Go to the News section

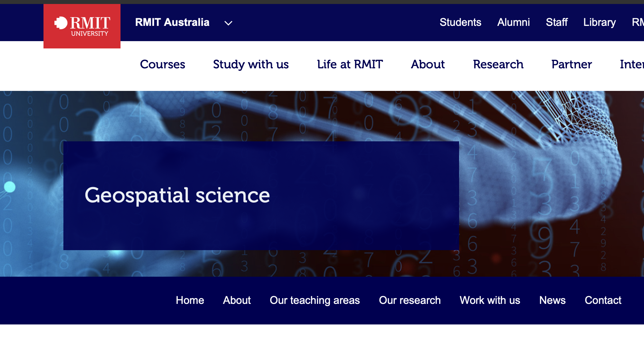click(552, 300)
